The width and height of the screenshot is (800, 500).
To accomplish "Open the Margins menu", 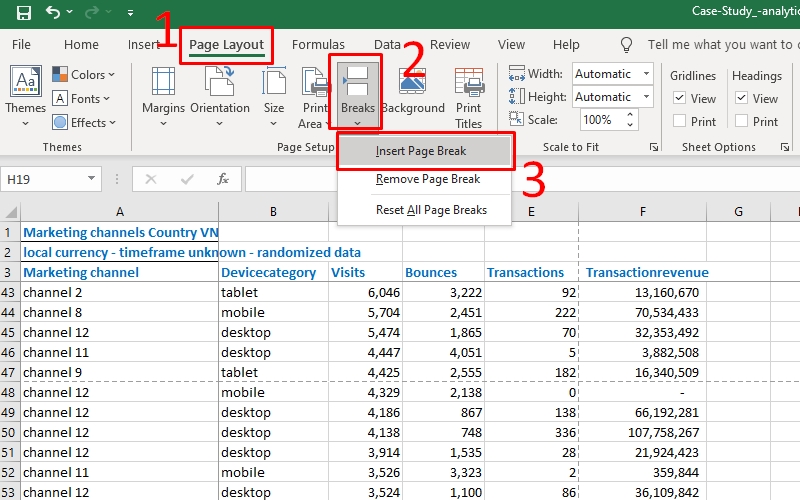I will pos(163,96).
